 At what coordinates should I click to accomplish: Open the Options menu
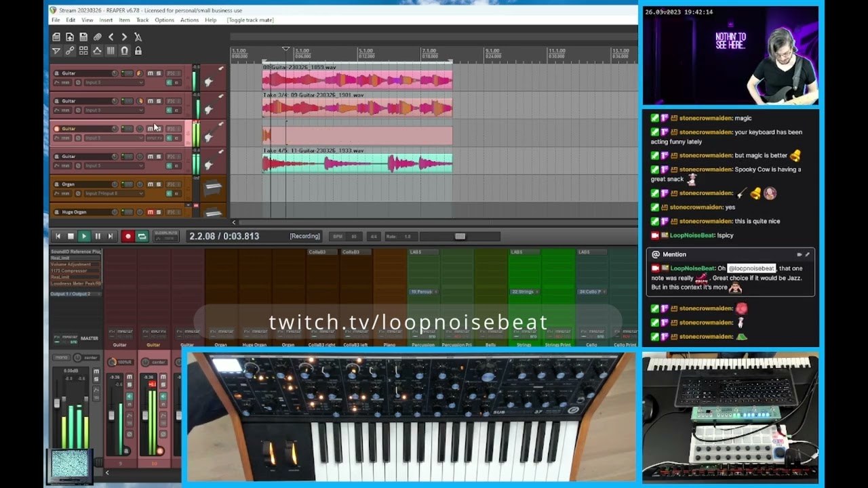pos(164,20)
